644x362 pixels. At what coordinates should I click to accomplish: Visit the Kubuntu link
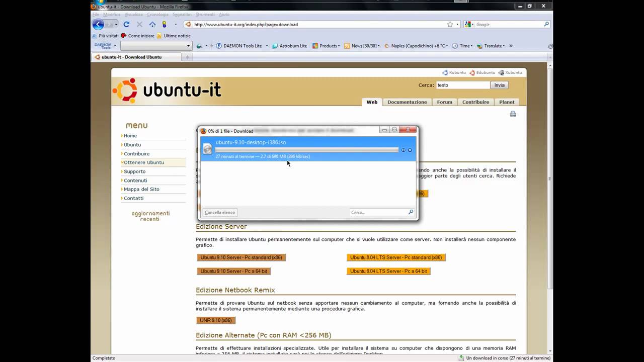[x=454, y=72]
